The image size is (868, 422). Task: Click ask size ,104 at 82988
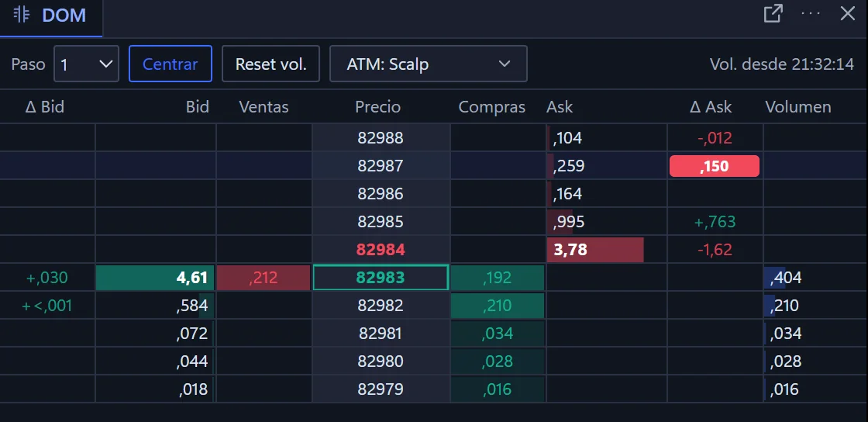pos(567,138)
